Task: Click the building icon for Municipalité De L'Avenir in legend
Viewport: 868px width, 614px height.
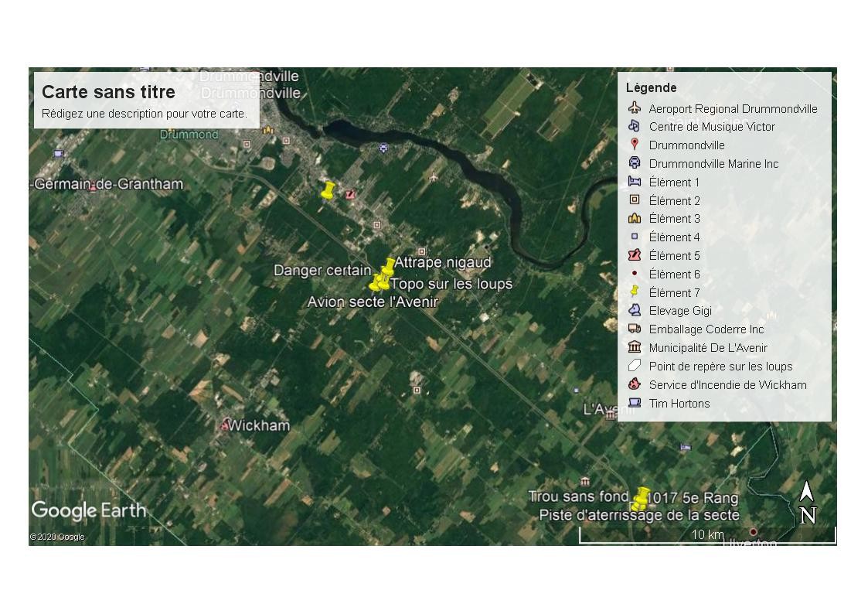Action: 635,348
